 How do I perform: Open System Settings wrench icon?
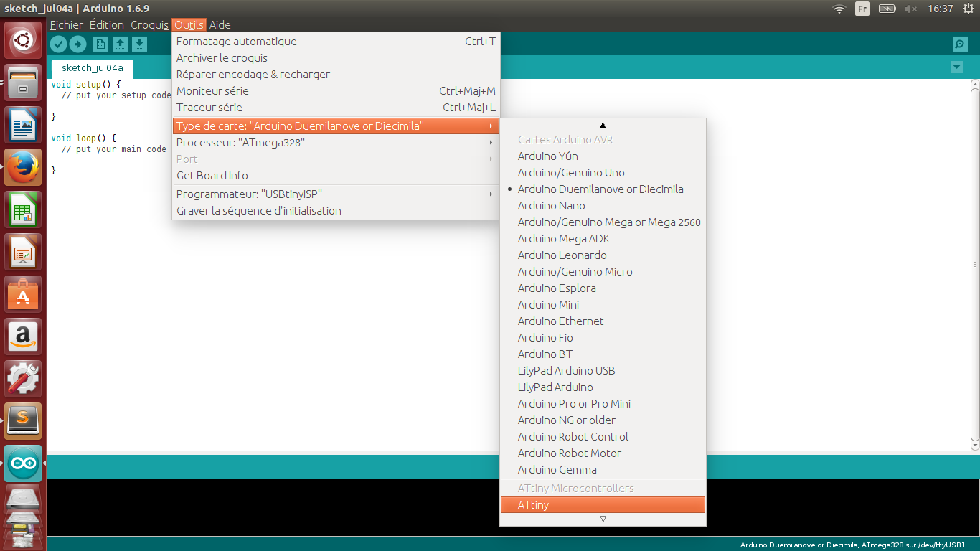click(x=24, y=380)
